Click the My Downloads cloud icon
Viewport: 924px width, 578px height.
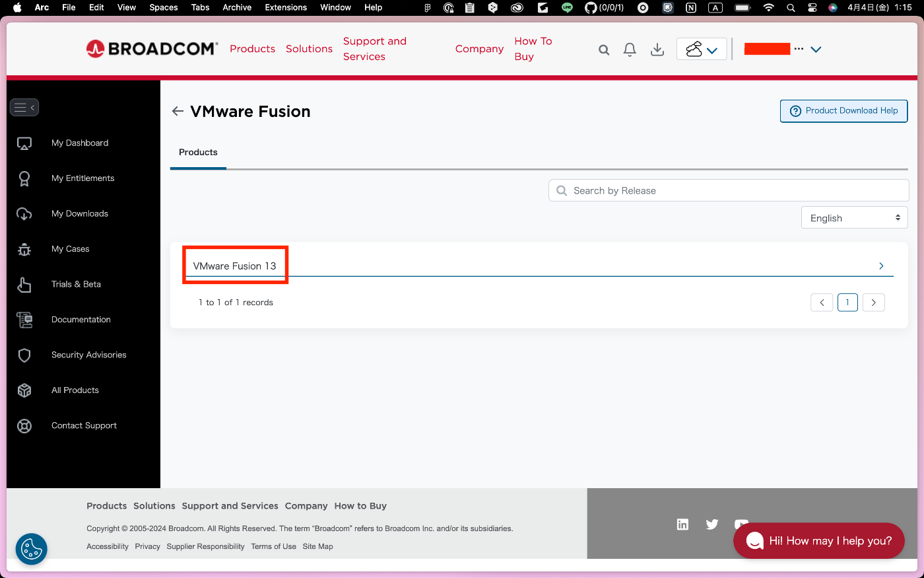click(24, 214)
